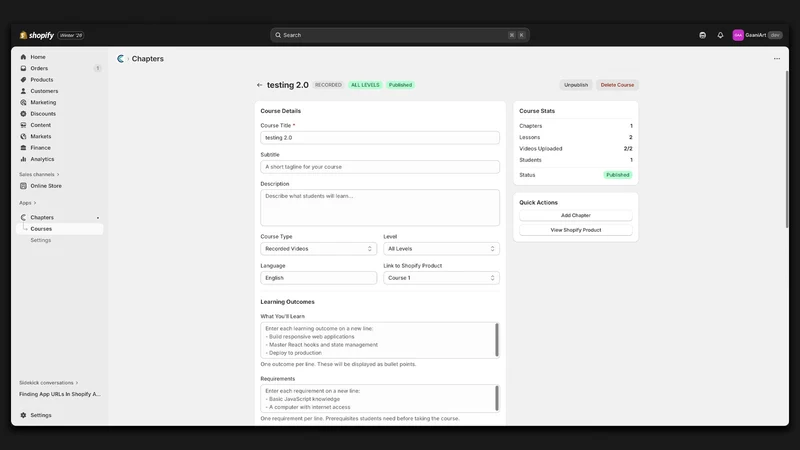This screenshot has height=450, width=800.
Task: Click the Markets globe icon
Action: 23,136
